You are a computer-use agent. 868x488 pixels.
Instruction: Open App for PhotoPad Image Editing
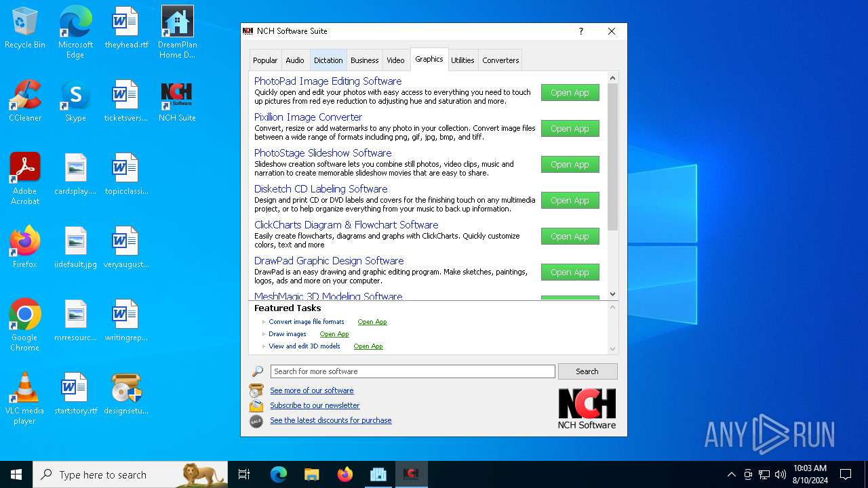[x=570, y=93]
